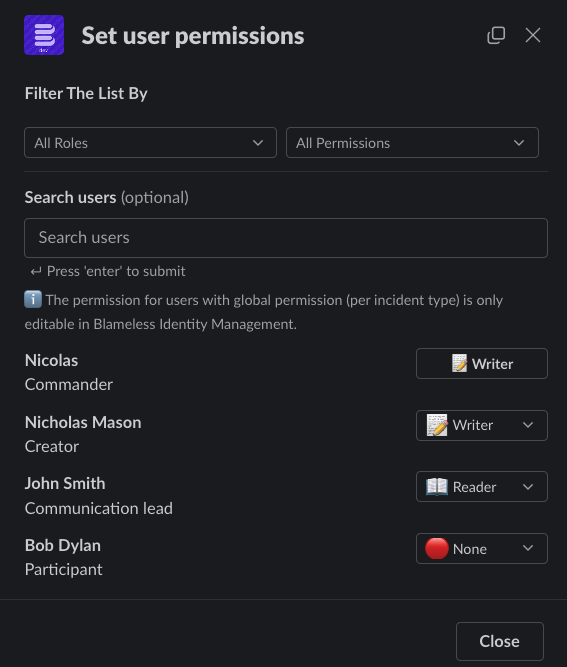Expand Bob Dylan's None permission dropdown
The height and width of the screenshot is (667, 567).
point(482,548)
